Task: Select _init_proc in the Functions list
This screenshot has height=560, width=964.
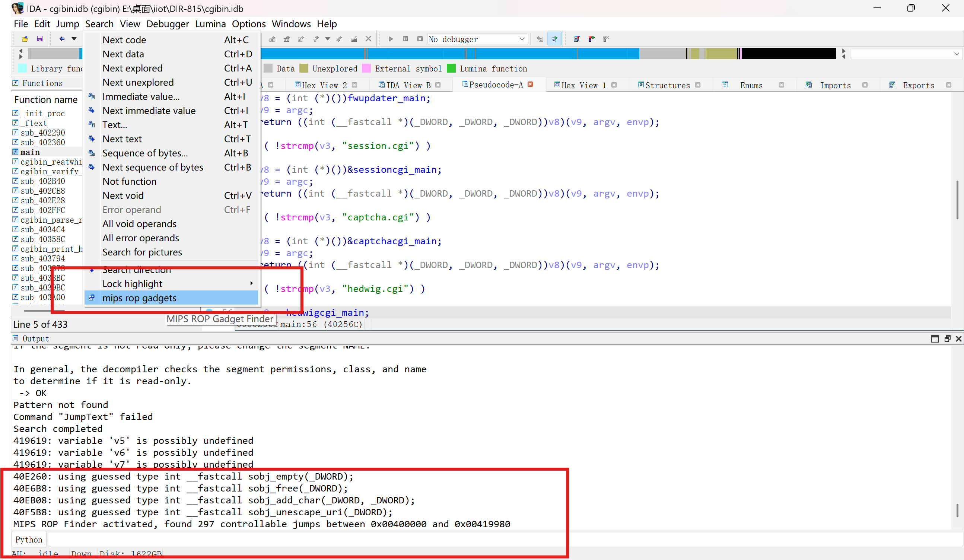Action: tap(42, 113)
